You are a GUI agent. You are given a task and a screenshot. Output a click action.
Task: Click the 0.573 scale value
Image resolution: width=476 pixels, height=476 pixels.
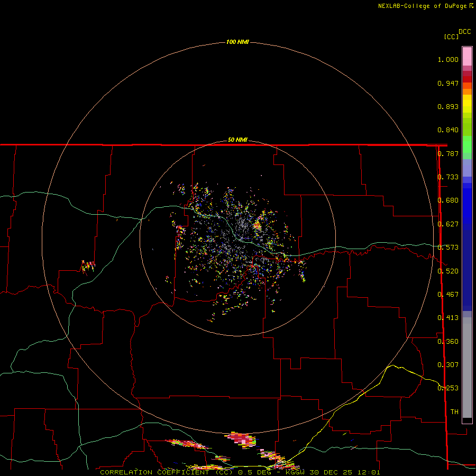[x=448, y=248]
